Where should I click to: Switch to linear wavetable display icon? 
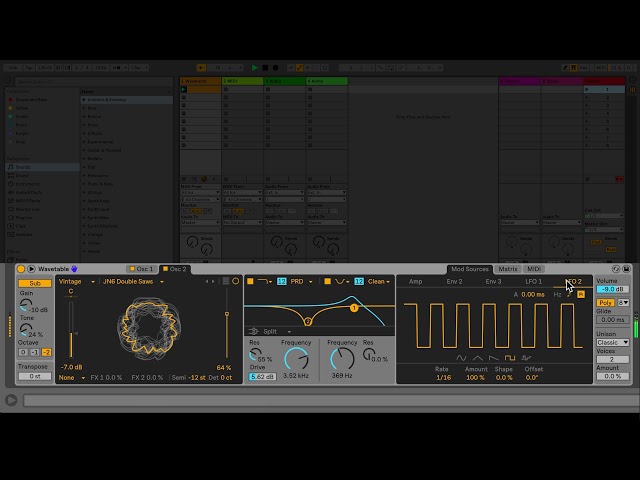tap(225, 281)
